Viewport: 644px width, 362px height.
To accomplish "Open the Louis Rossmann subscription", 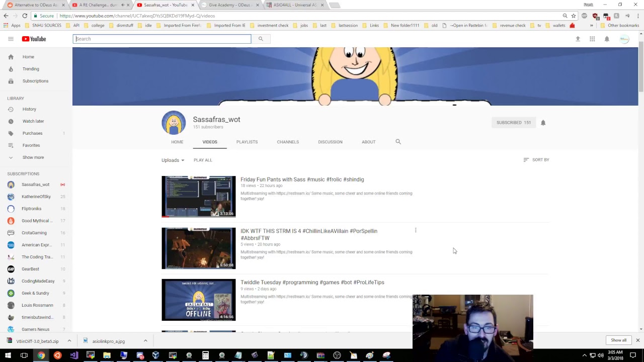I will tap(36, 305).
